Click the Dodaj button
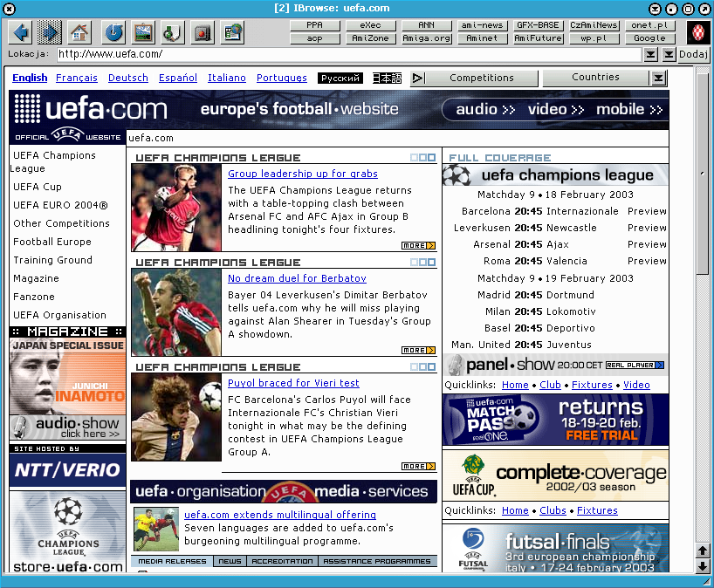 (x=693, y=55)
